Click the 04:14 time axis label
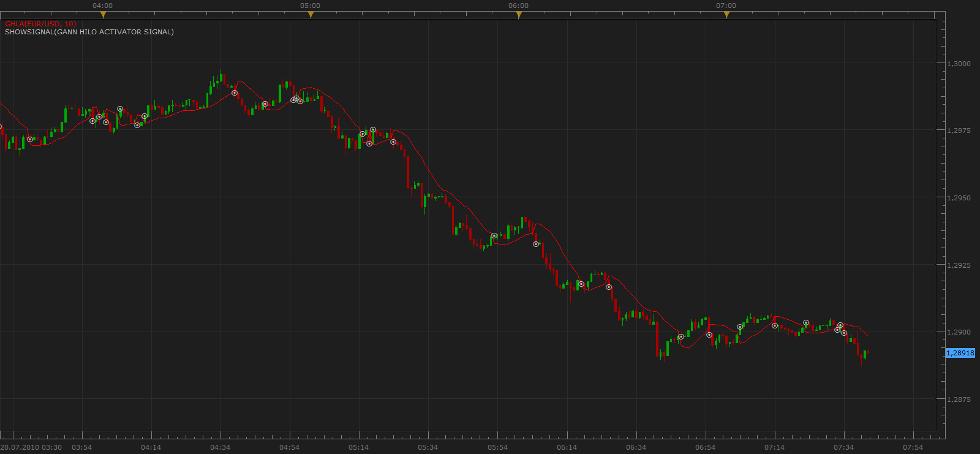Screen dimensions: 980x454 pos(151,447)
